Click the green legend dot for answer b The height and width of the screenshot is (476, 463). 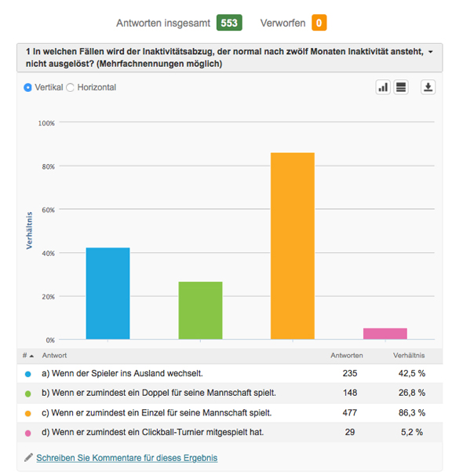28,394
